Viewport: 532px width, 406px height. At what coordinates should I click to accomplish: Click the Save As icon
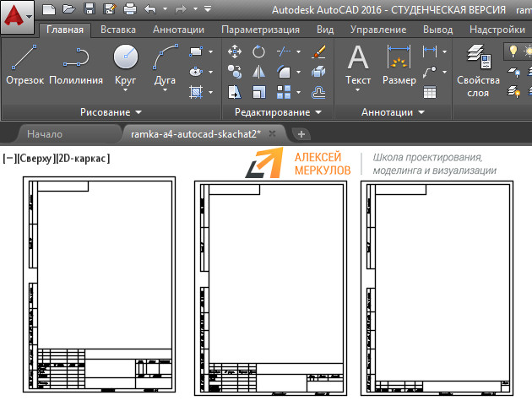click(110, 9)
